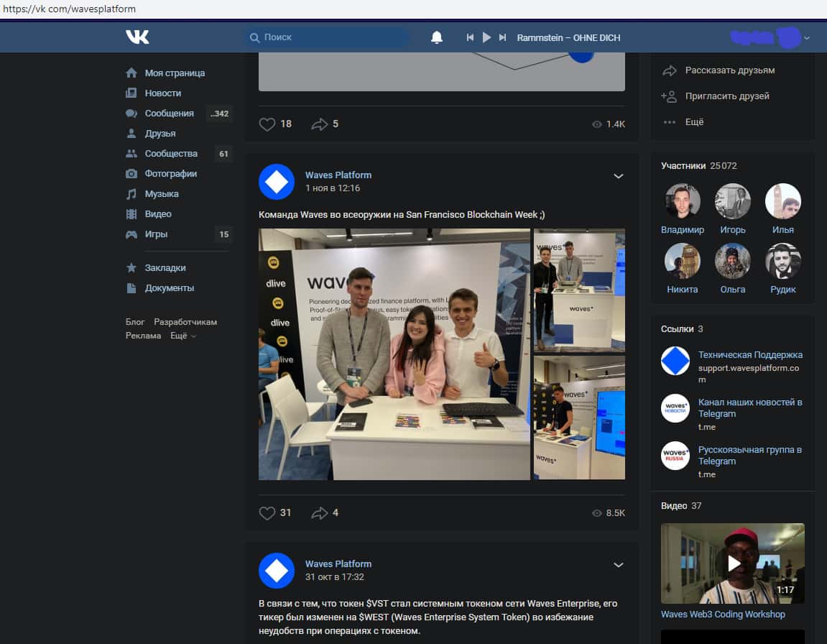This screenshot has height=644, width=827.
Task: Play the Waves Web3 Coding Workshop video
Action: click(x=733, y=563)
